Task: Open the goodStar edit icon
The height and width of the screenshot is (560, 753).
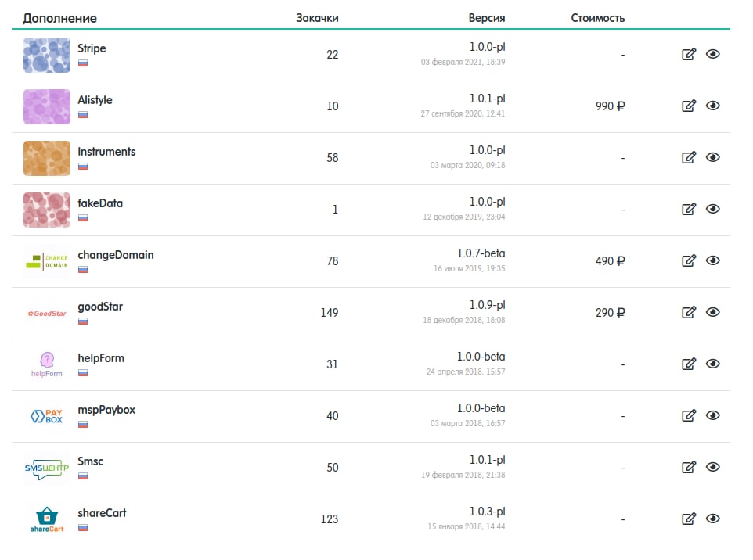Action: tap(689, 312)
